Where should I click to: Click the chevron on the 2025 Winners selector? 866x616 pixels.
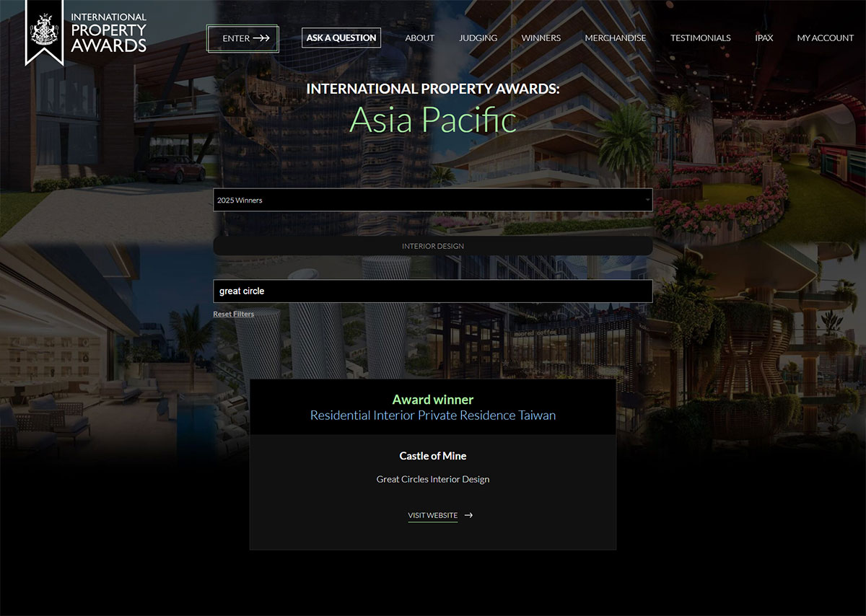(647, 200)
